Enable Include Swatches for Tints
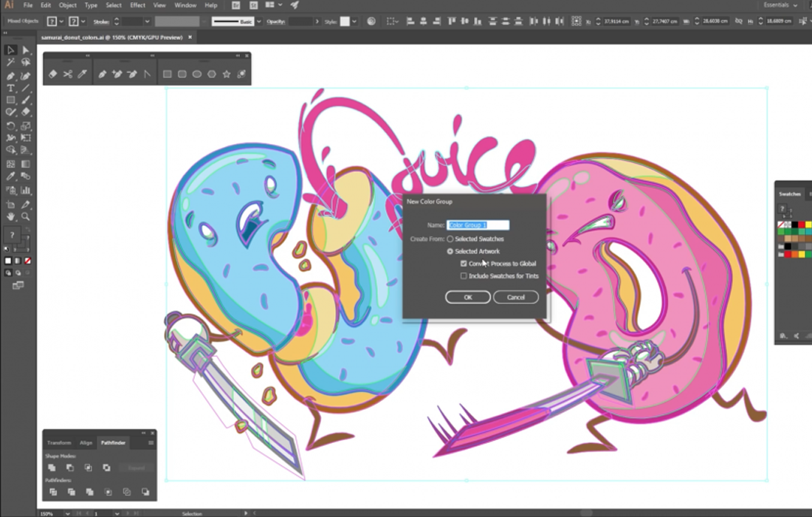Screen dimensions: 812x517 pos(464,276)
